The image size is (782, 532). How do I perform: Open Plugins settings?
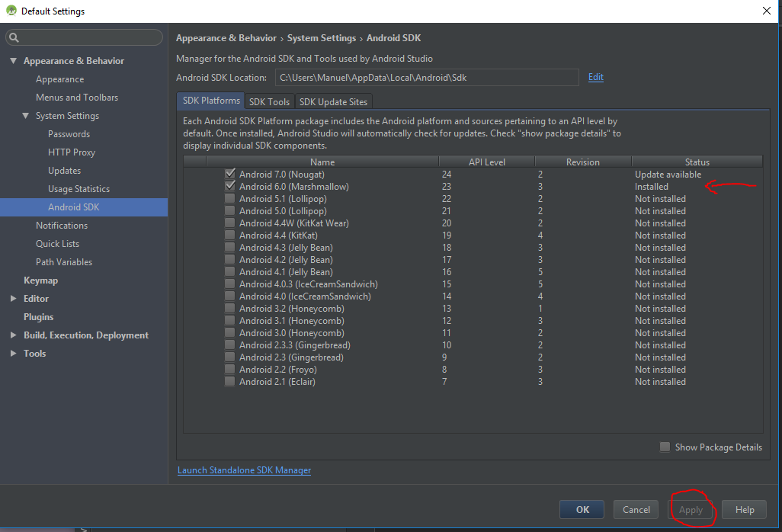coord(38,316)
